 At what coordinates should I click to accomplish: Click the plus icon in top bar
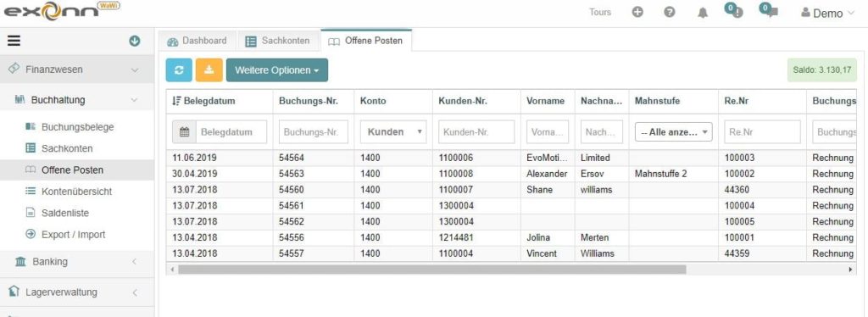click(x=637, y=12)
